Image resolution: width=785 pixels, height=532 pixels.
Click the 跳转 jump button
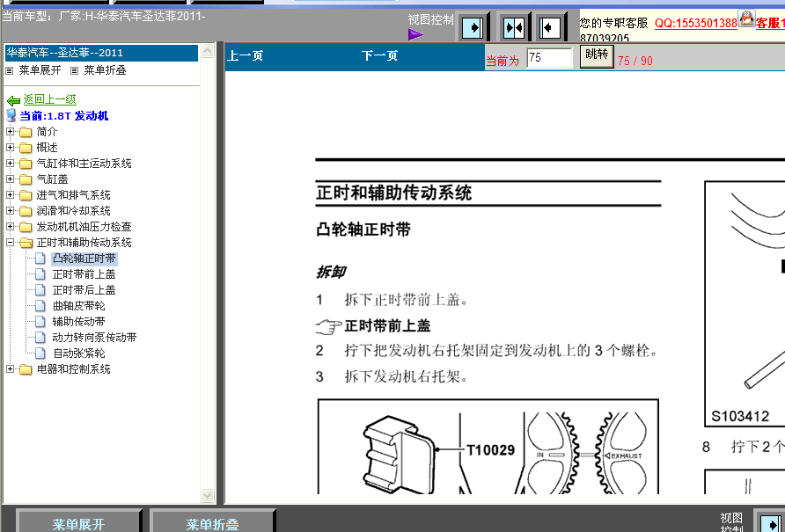point(597,56)
